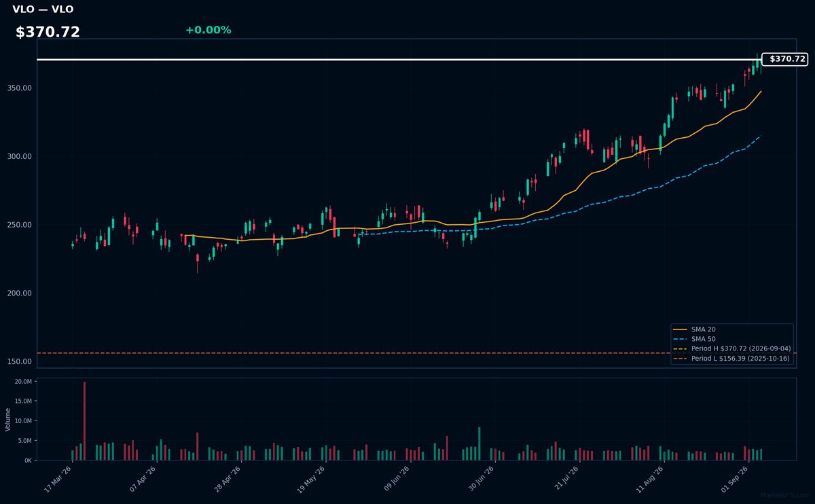Click the VLO — VLO chart title
This screenshot has width=815, height=504.
coord(43,10)
